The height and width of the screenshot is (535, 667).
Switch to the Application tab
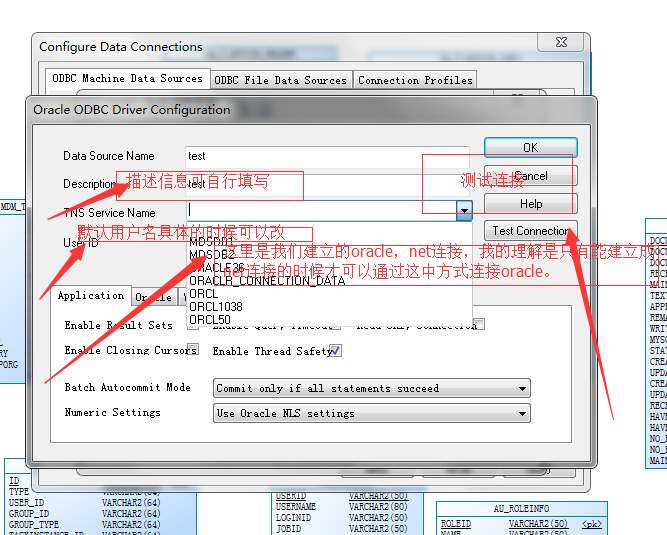coord(91,296)
